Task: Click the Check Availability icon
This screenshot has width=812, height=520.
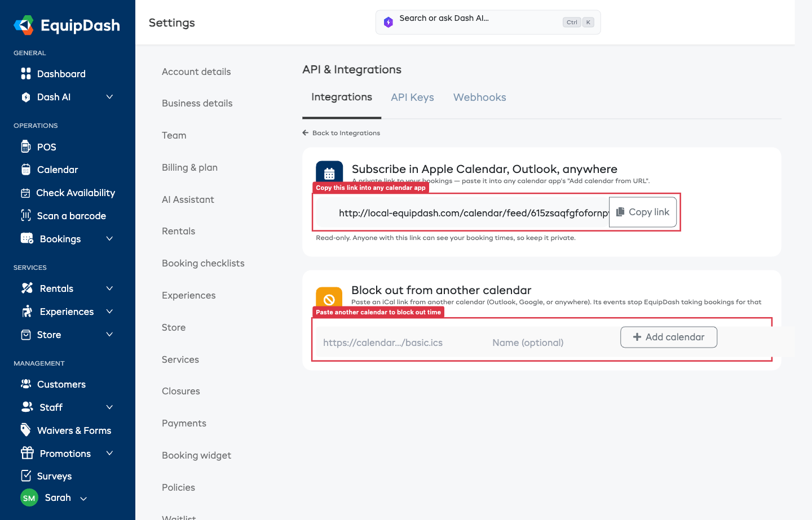Action: (25, 193)
